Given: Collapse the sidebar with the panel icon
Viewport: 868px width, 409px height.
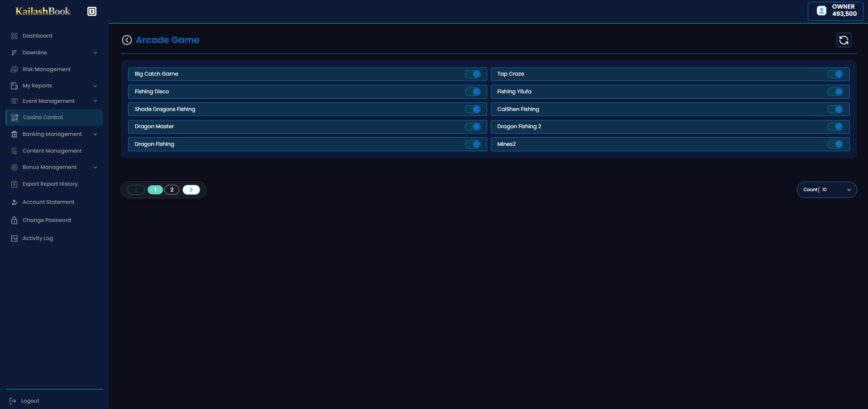Looking at the screenshot, I should (x=92, y=11).
